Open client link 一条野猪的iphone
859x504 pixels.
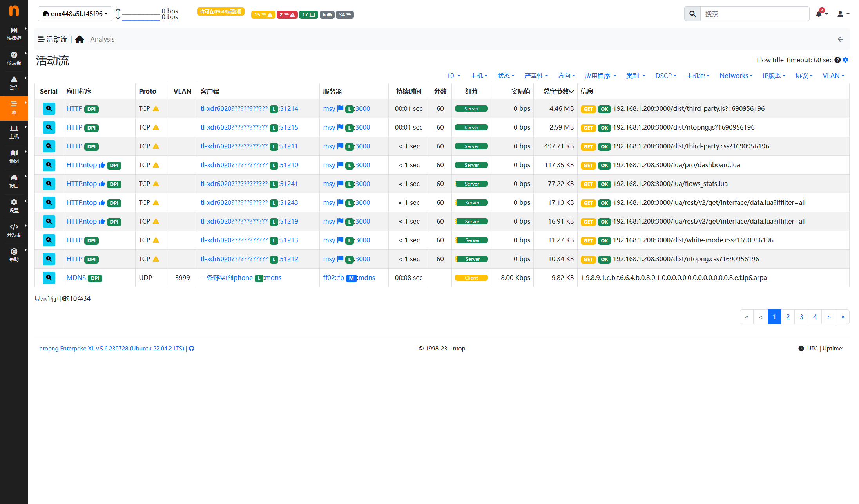click(227, 278)
